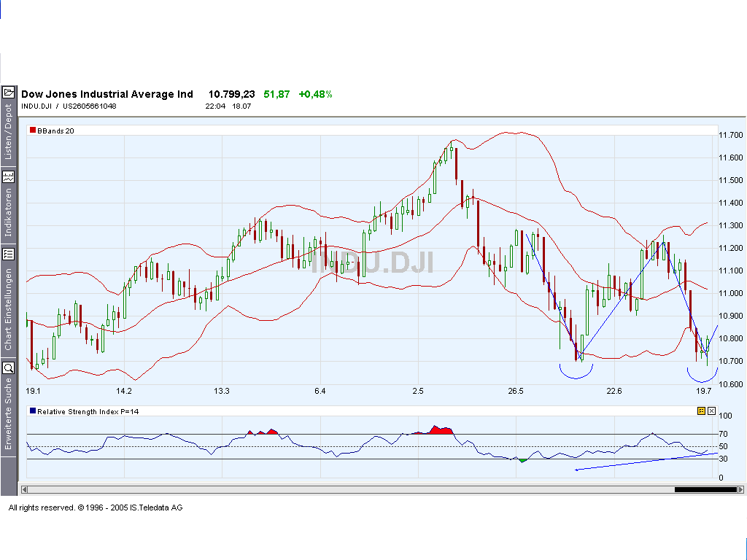Click the 19.1 date axis label

click(33, 391)
